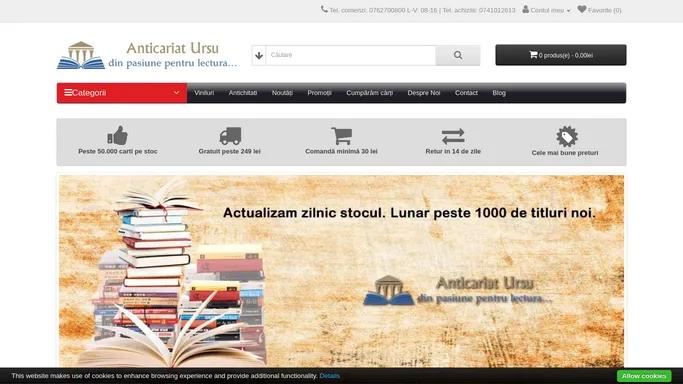Click the price tag badge icon
Viewport: 683px width, 384px height.
click(567, 137)
